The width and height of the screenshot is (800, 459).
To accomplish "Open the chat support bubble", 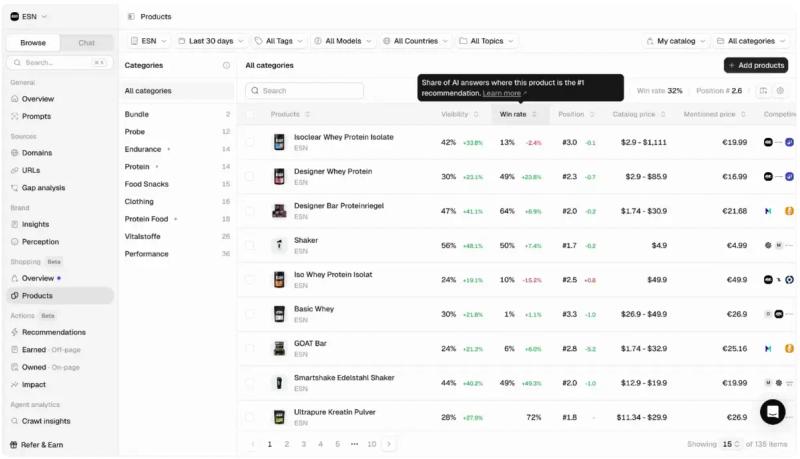I will click(772, 412).
